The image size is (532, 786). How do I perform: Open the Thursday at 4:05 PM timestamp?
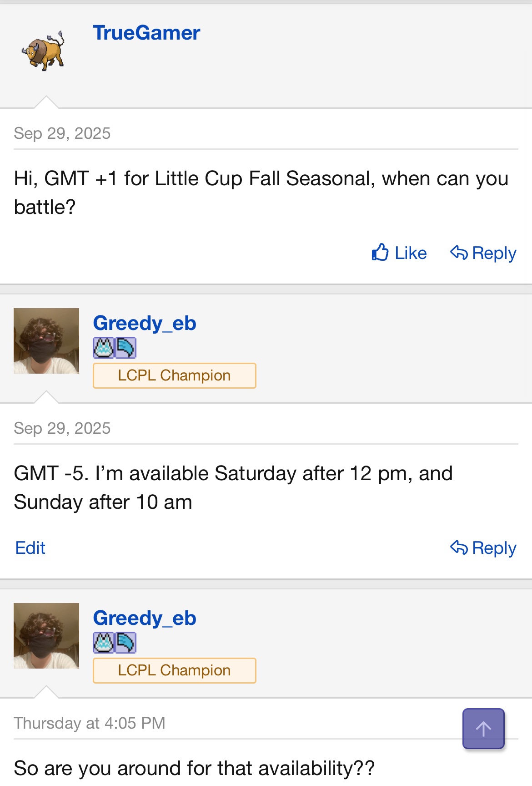(90, 723)
